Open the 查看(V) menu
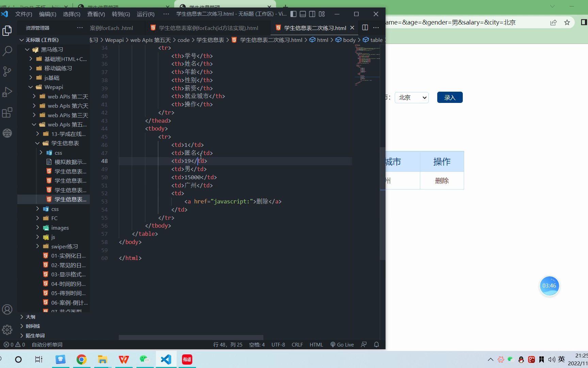This screenshot has width=588, height=368. [x=96, y=14]
